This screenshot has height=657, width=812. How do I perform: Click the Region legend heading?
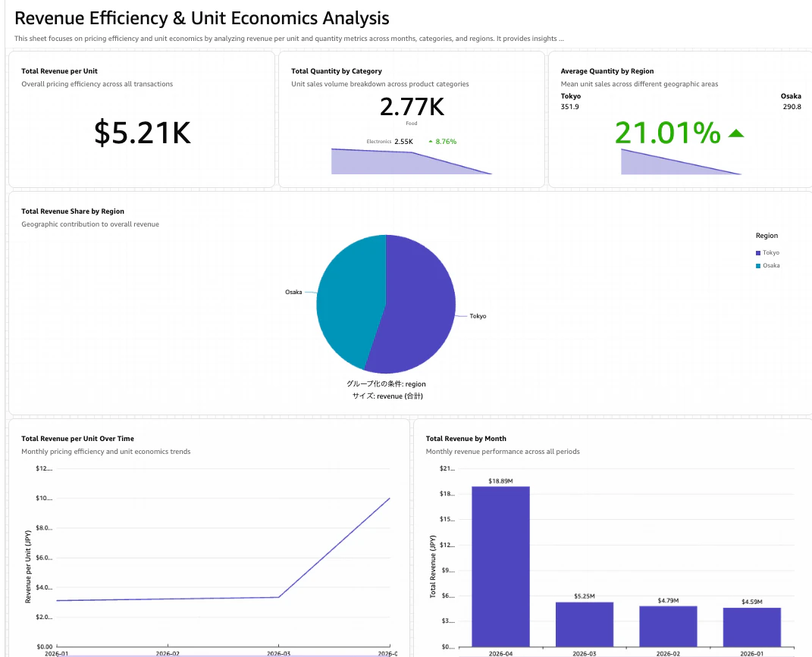pyautogui.click(x=767, y=236)
